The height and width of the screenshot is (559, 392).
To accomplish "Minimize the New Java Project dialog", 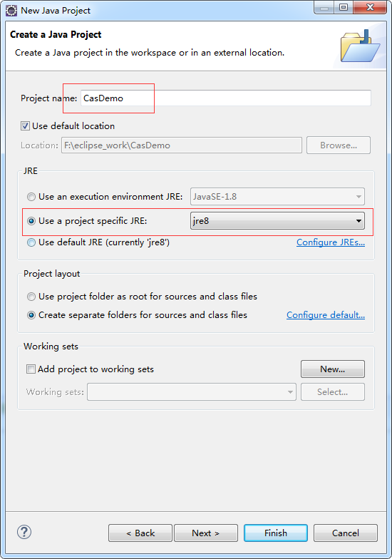I will (x=324, y=7).
